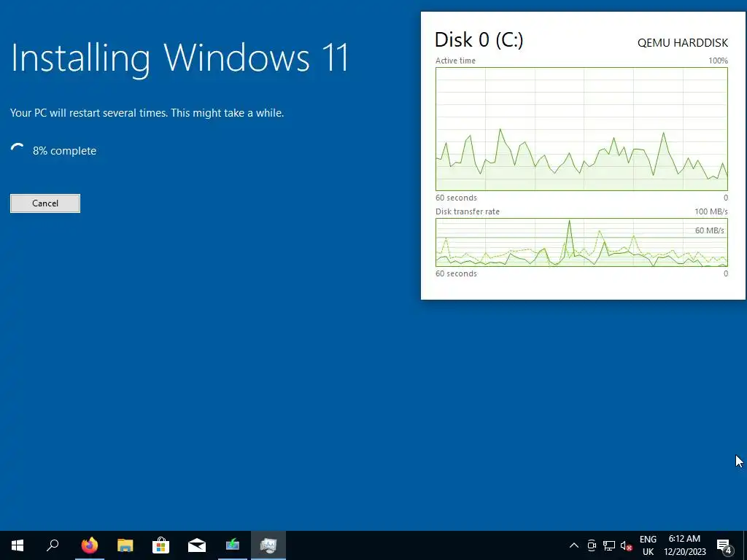The image size is (747, 560).
Task: Cancel the Windows 11 installation
Action: (x=45, y=203)
